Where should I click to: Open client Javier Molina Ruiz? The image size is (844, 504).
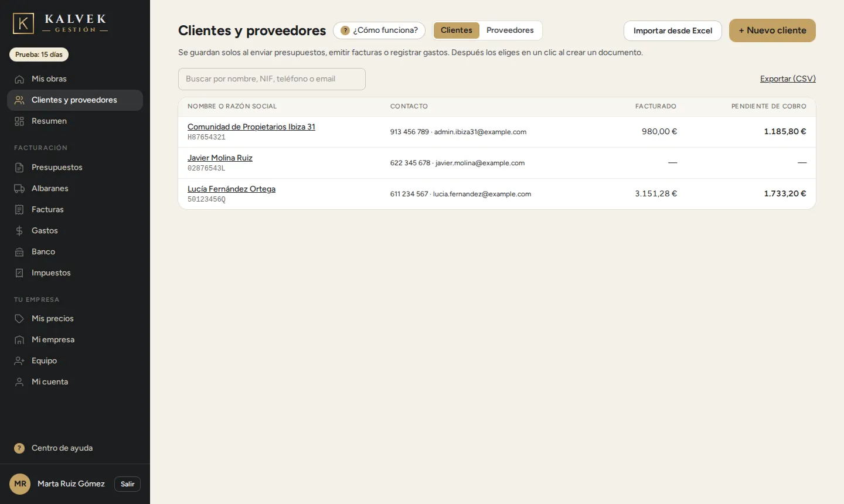(220, 158)
